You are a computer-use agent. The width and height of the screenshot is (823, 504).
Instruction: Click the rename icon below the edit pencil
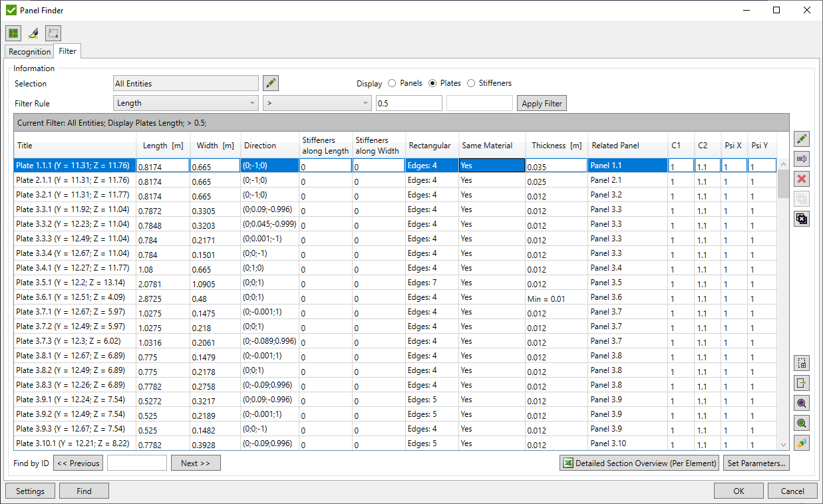click(x=802, y=158)
